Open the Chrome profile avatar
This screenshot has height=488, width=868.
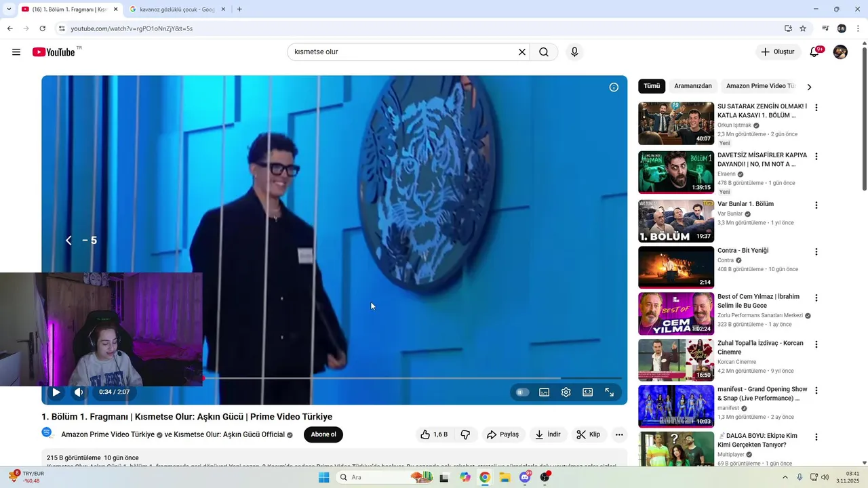point(842,28)
